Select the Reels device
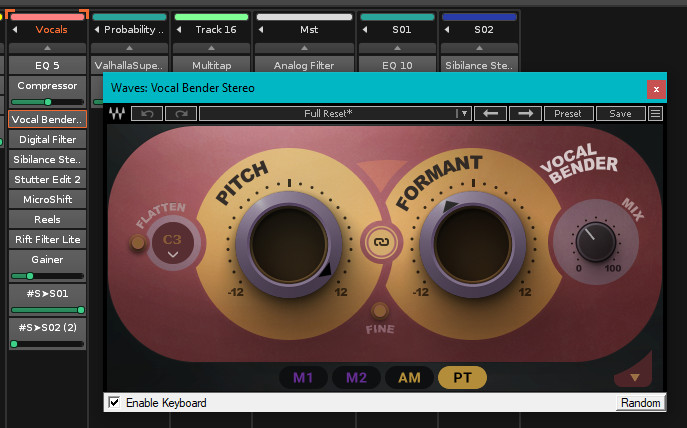Screen dimensions: 687x428 (47, 219)
